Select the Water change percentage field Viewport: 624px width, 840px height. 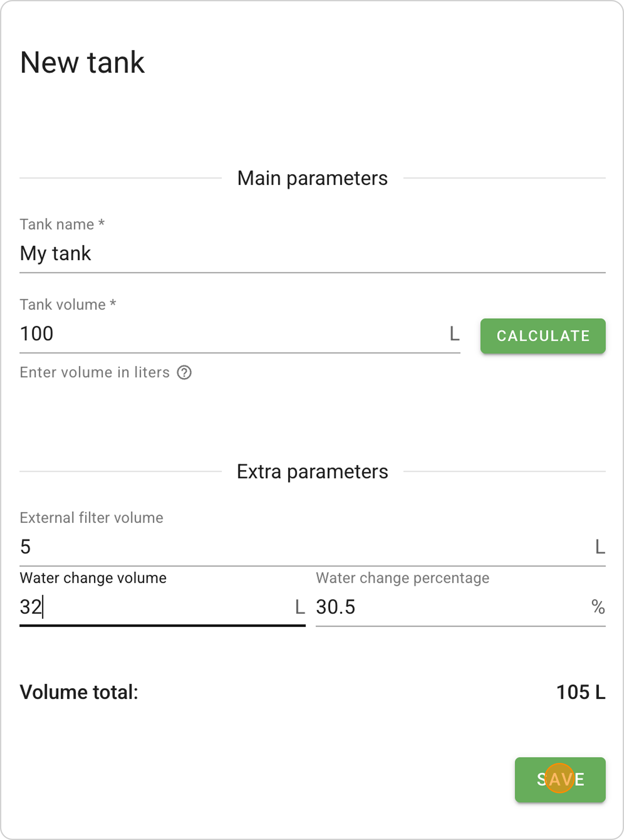(x=449, y=607)
